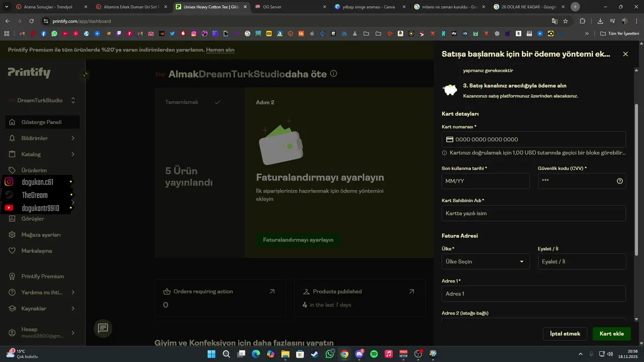Screen dimensions: 644x362
Task: Open a new Chrome tab
Action: pos(575,7)
